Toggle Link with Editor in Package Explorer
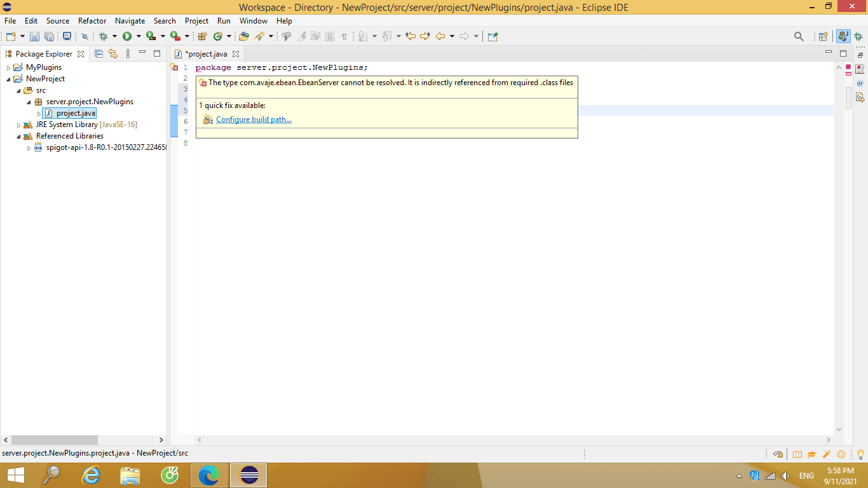The image size is (868, 488). click(x=113, y=54)
